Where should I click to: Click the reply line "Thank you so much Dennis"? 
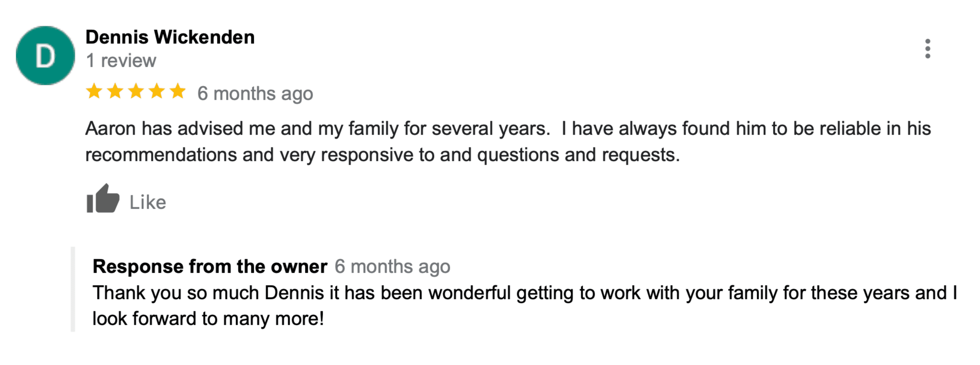tap(524, 293)
